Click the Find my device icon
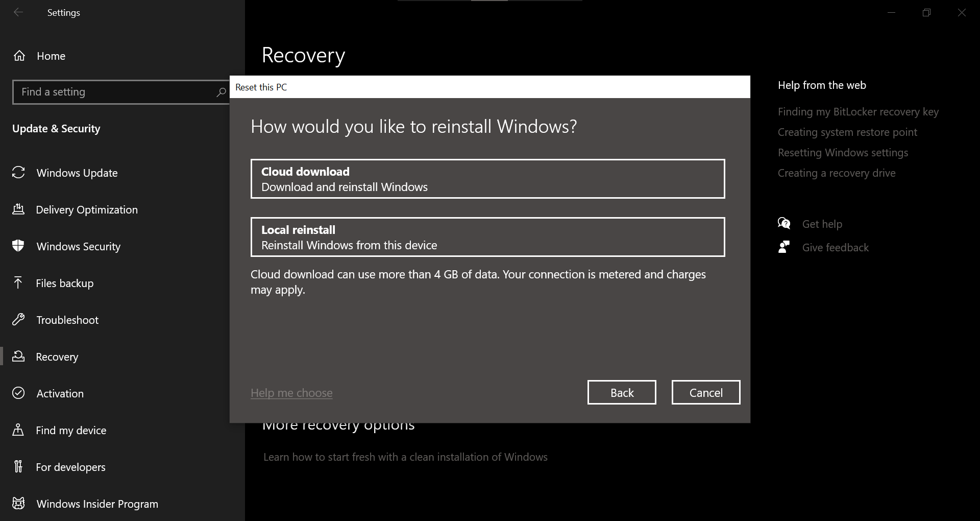 [x=18, y=430]
